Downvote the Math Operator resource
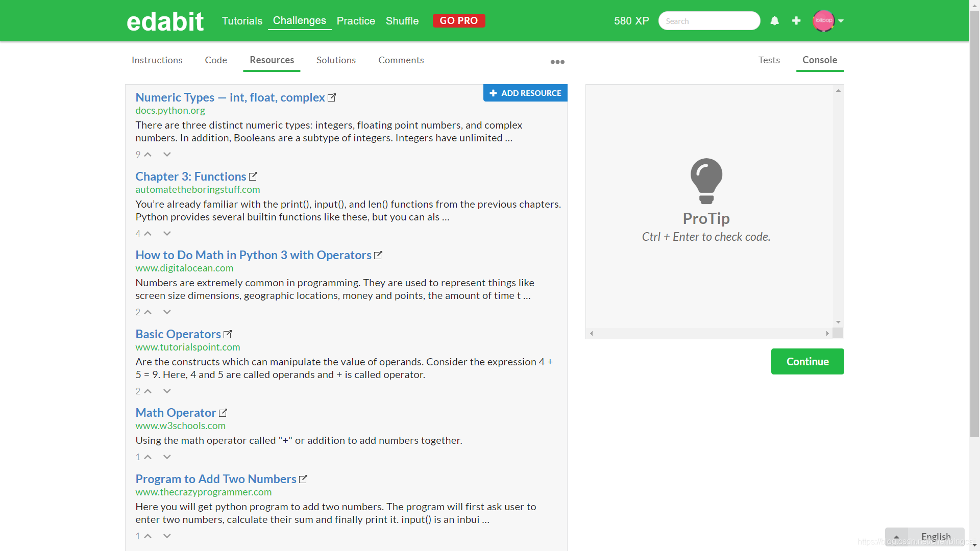This screenshot has width=980, height=551. [x=166, y=457]
